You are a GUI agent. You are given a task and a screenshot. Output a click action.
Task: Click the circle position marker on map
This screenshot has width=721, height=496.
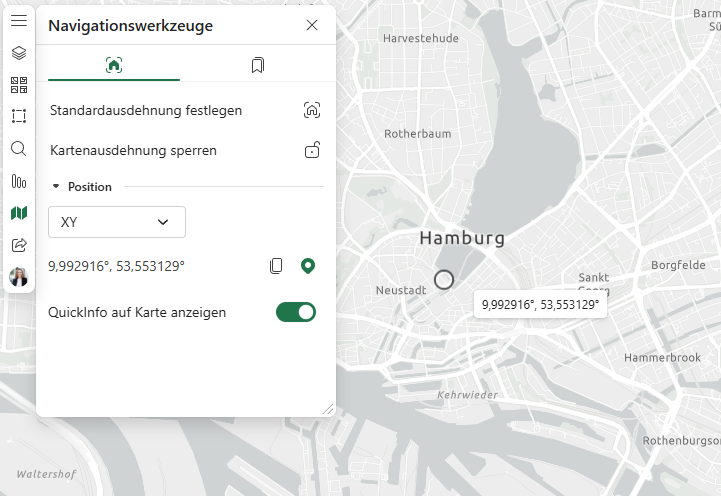444,279
